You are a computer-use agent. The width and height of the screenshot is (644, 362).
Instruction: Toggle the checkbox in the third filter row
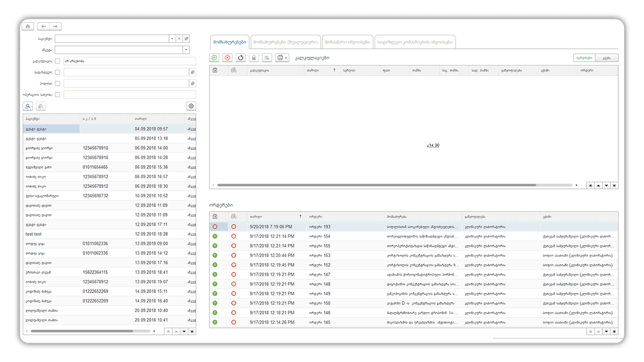57,83
